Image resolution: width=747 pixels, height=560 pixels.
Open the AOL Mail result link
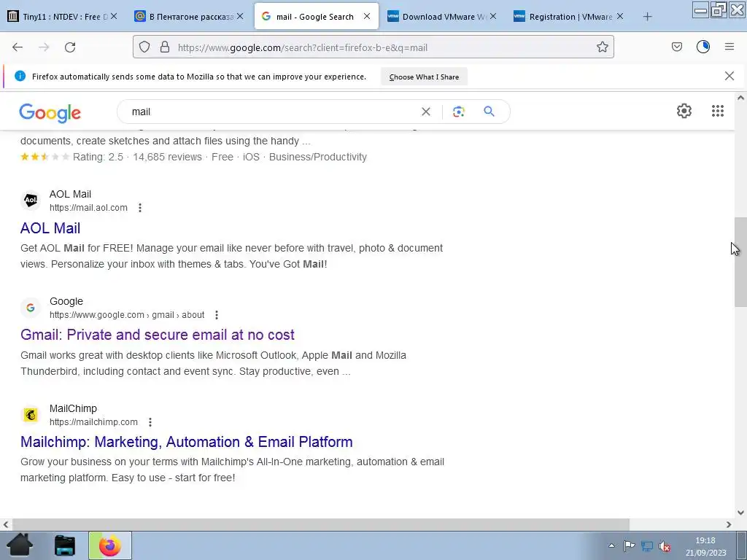(50, 228)
